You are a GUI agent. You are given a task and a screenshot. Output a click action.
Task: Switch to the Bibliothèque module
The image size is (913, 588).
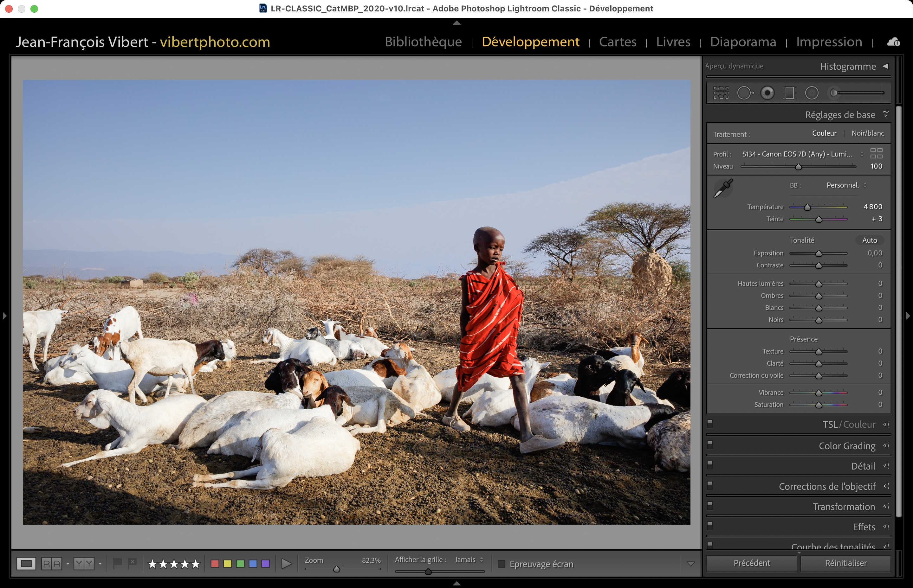[423, 42]
